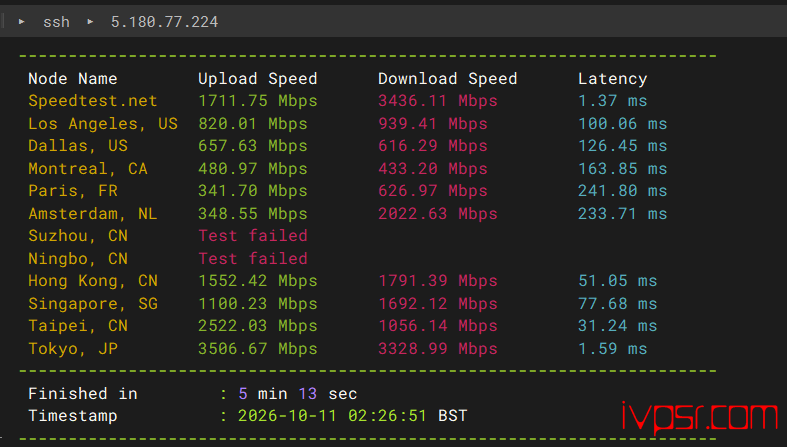Click the Hong Kong latency 51.05 ms
Viewport: 787px width, 447px height.
tap(617, 281)
